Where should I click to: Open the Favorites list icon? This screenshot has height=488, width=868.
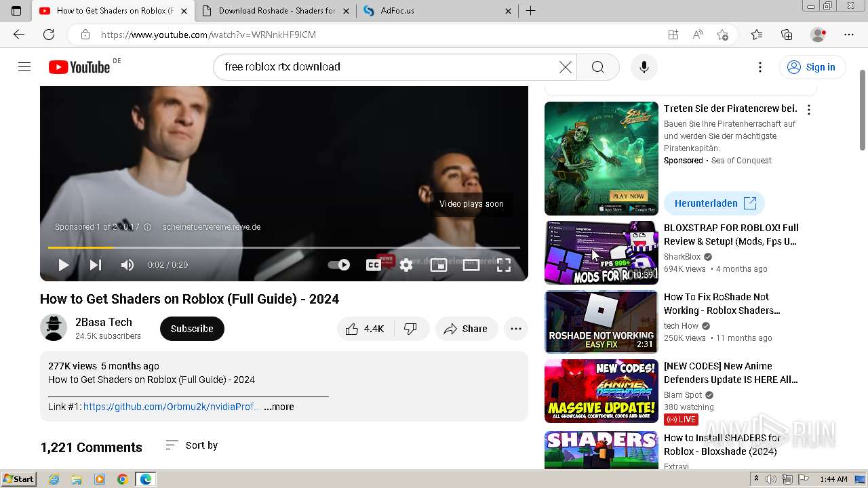pos(757,35)
